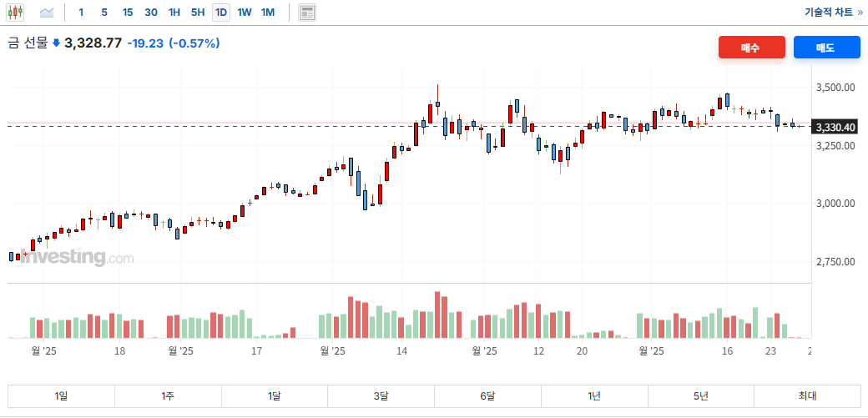Choose the 5H interval
The height and width of the screenshot is (418, 868).
pos(198,13)
